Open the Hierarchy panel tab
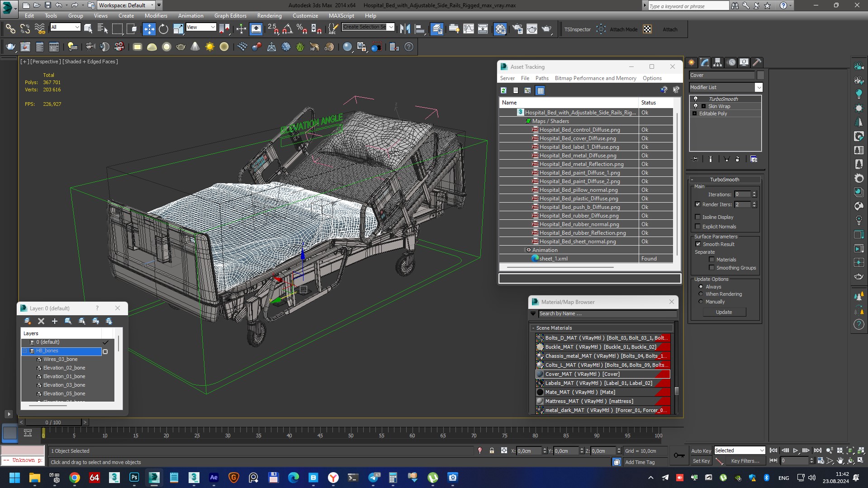The width and height of the screenshot is (868, 488). (718, 62)
